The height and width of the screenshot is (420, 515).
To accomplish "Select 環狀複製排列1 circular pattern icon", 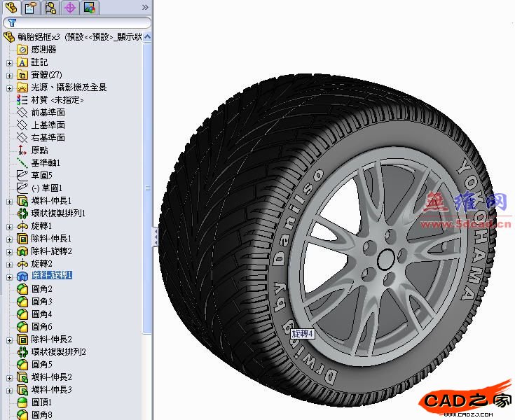I will click(x=22, y=213).
